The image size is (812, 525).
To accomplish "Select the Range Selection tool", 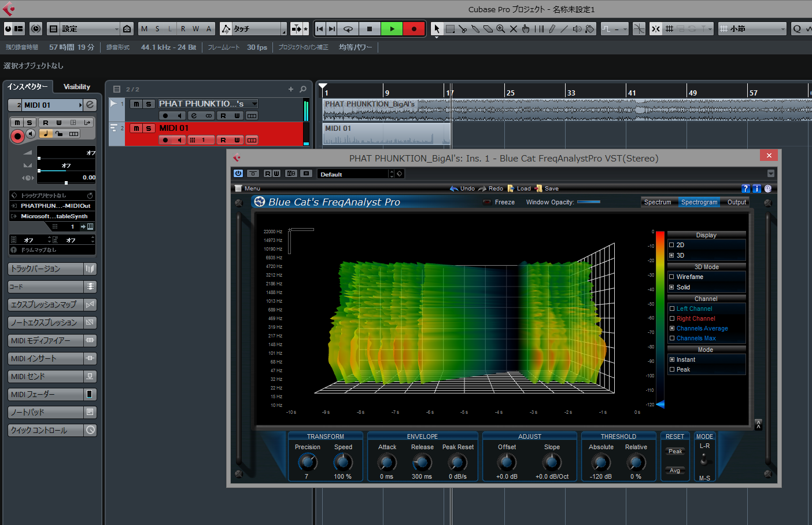I will [x=450, y=28].
